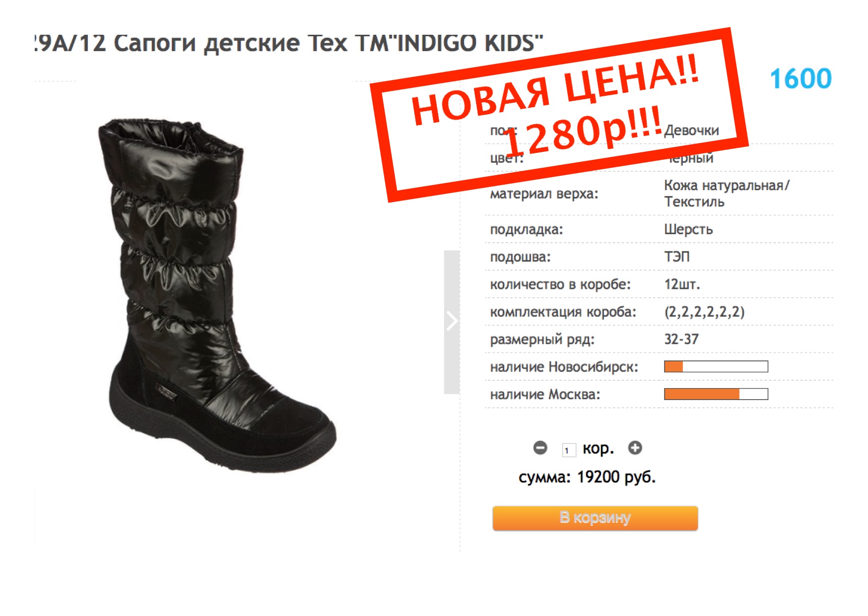This screenshot has height=616, width=868.
Task: Click the сумма: 19200 руб. total
Action: 587,477
